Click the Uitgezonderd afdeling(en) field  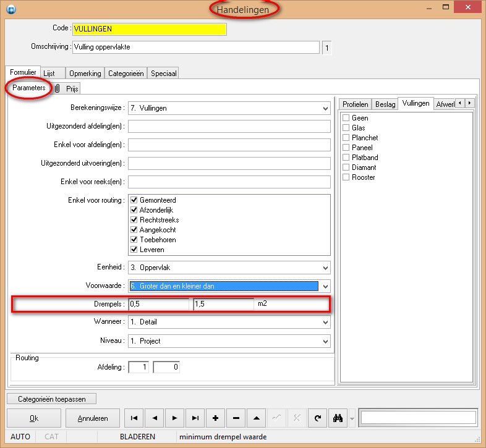(229, 127)
